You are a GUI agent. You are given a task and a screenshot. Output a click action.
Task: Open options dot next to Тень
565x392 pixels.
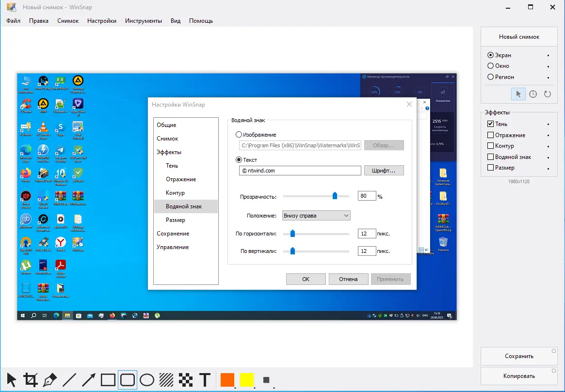coord(549,124)
